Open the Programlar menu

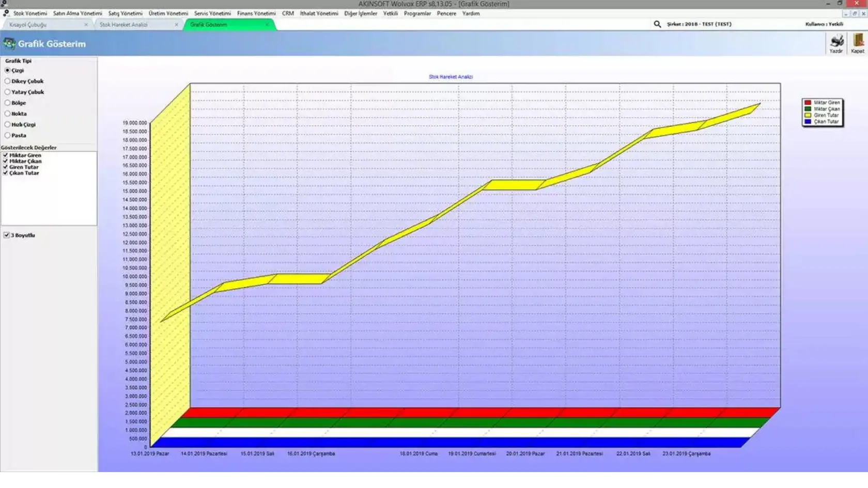click(x=417, y=13)
